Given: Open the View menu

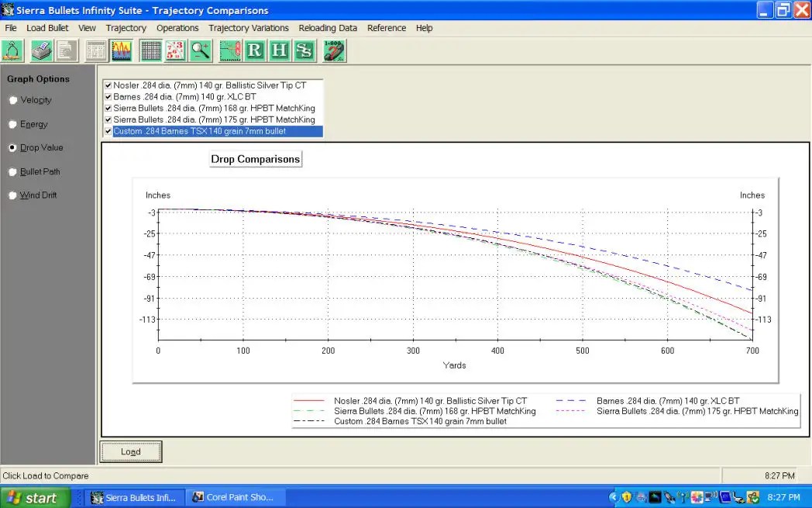Looking at the screenshot, I should click(87, 28).
